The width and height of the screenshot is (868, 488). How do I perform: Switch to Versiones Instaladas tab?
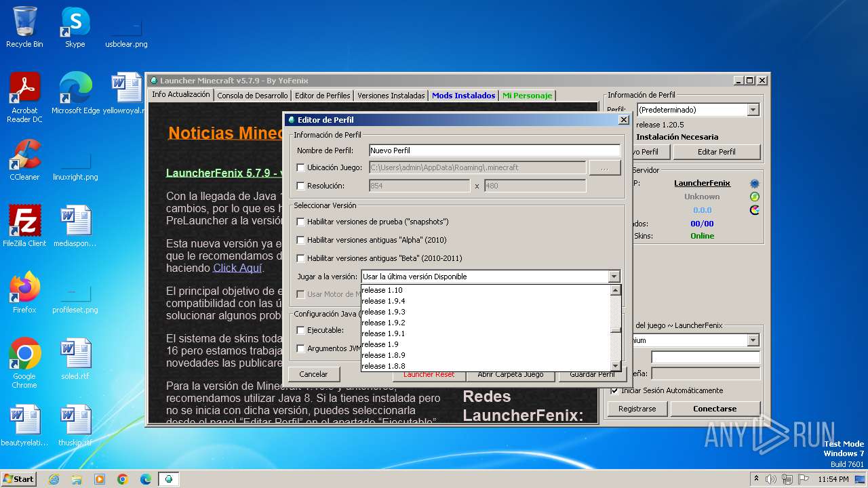391,96
